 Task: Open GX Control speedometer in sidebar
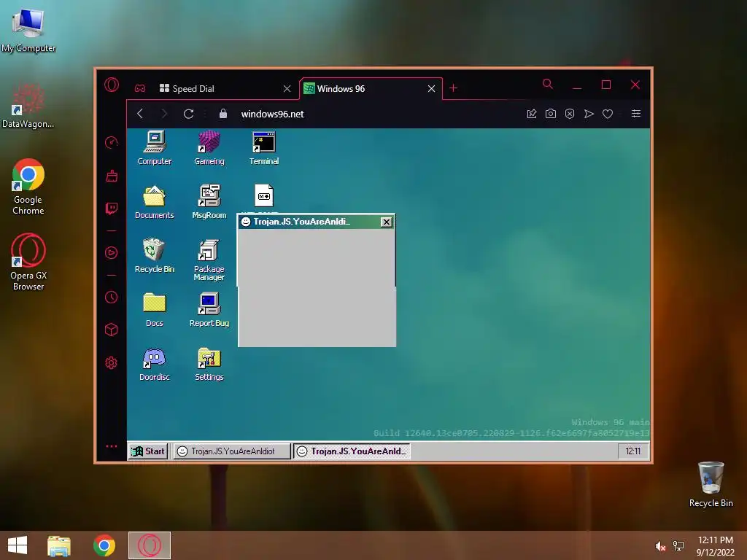[x=111, y=142]
